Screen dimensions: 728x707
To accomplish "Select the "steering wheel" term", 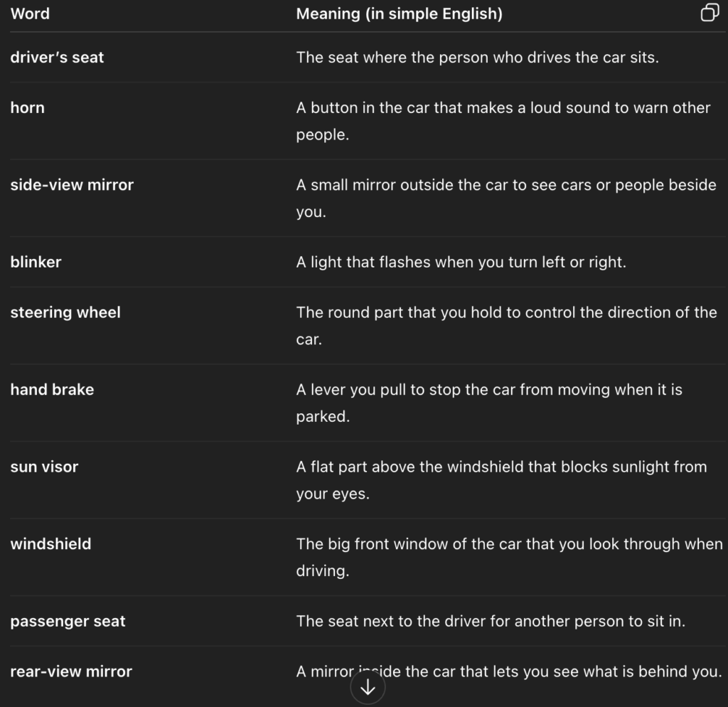I will [65, 312].
